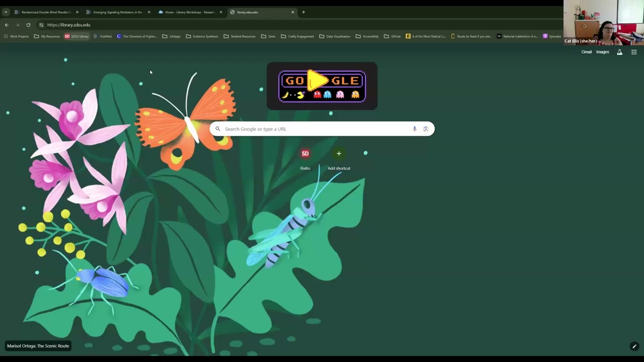Open Gmail link
The image size is (644, 362).
pyautogui.click(x=587, y=52)
